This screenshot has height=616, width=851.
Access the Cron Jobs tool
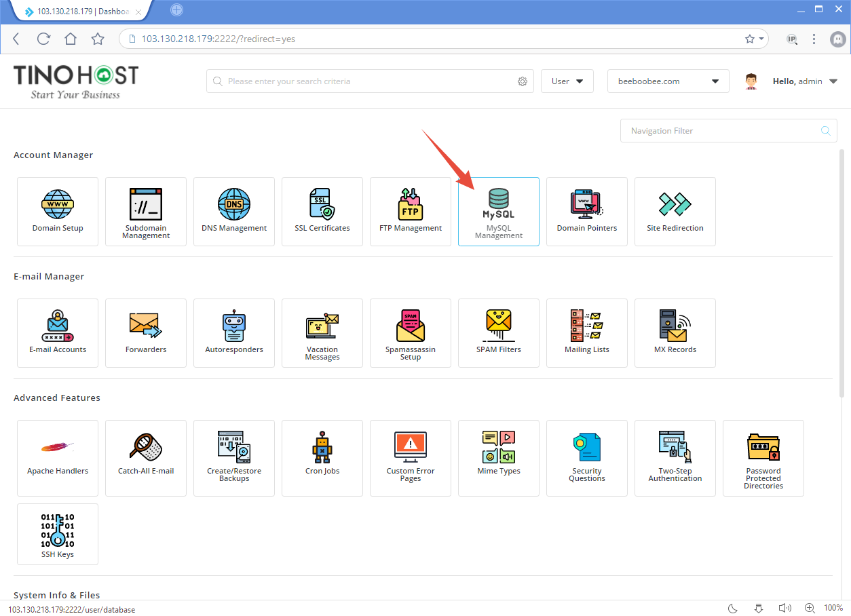pos(322,458)
